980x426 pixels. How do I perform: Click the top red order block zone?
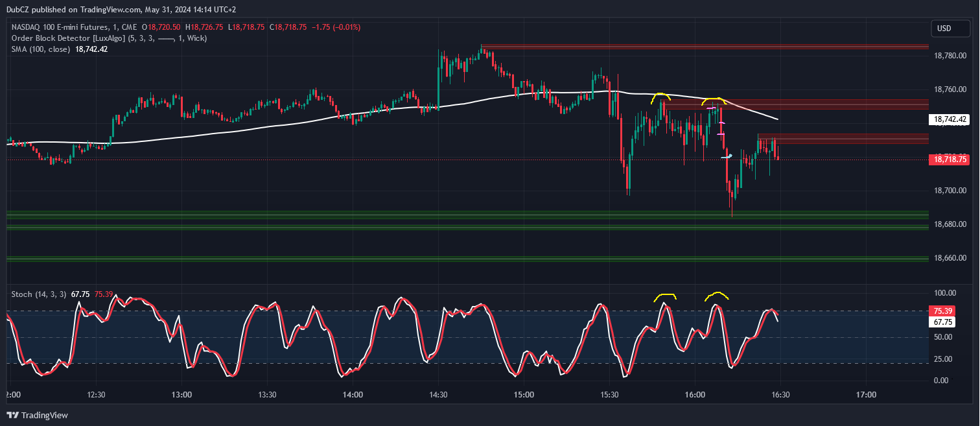tap(705, 46)
